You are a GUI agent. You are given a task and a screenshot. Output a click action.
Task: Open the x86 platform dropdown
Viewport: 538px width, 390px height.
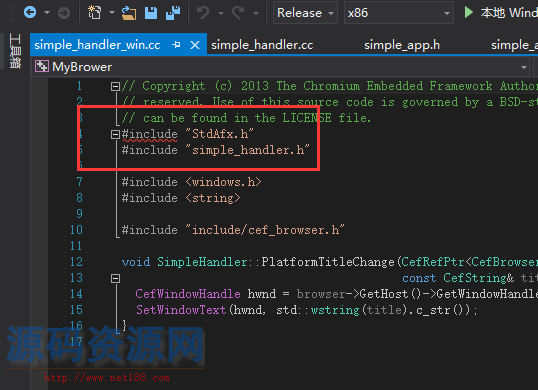[x=399, y=13]
